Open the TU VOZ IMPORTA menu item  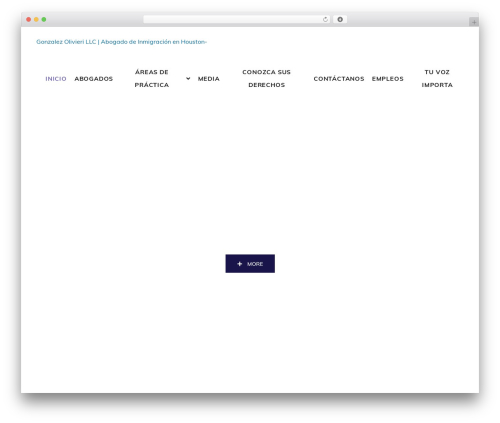pyautogui.click(x=437, y=78)
